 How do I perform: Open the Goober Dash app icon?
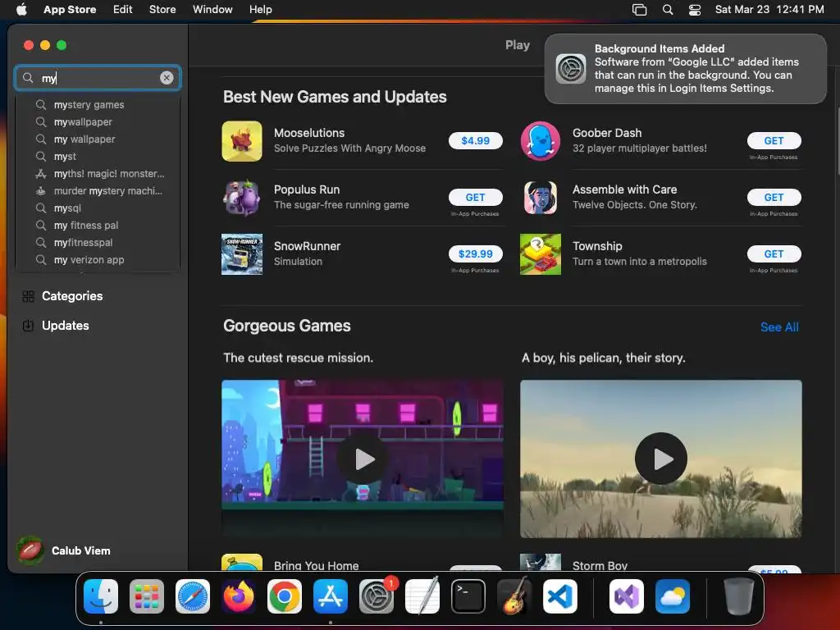541,141
